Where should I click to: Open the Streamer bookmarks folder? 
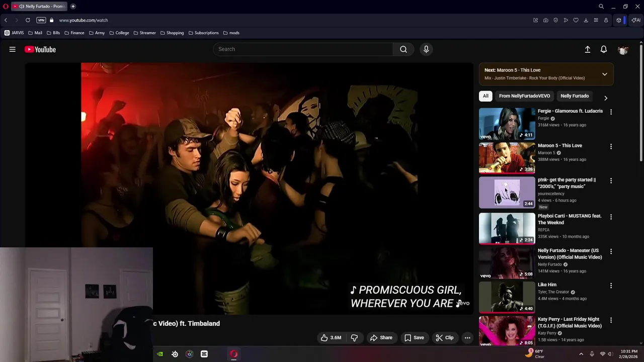(144, 33)
